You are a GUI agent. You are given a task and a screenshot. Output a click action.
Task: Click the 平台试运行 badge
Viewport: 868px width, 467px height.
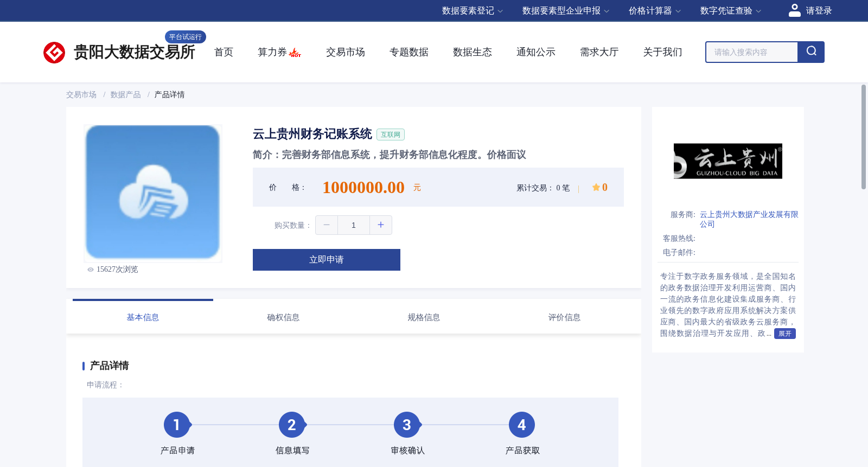point(186,37)
